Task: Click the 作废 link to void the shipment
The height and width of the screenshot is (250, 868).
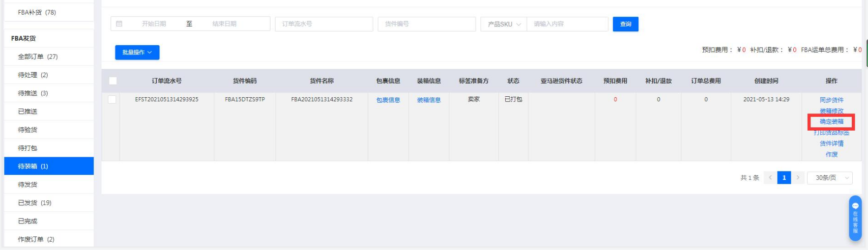Action: click(x=831, y=154)
